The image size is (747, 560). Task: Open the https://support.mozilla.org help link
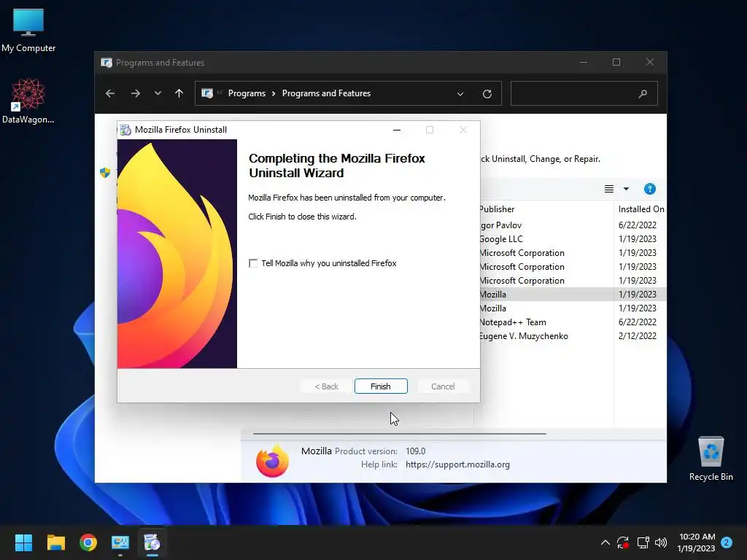pyautogui.click(x=457, y=464)
